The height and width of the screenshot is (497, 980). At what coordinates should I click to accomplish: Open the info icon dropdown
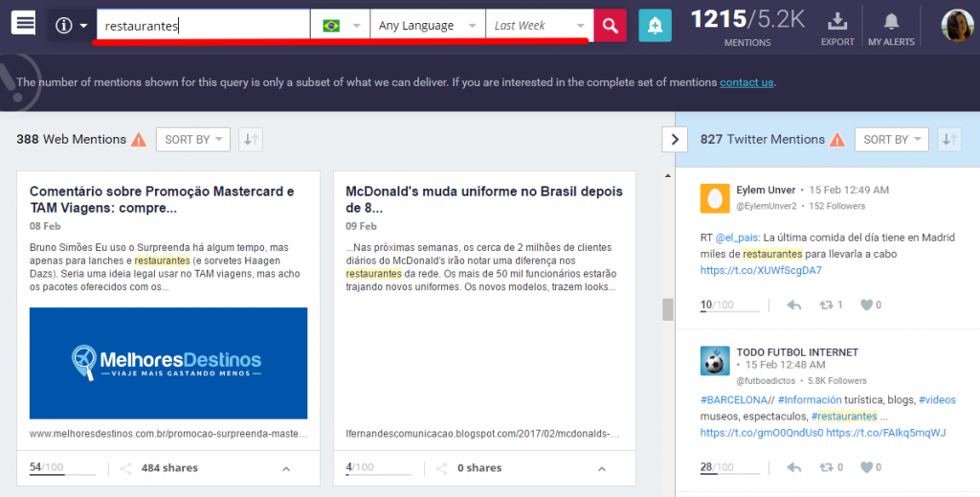tap(71, 26)
